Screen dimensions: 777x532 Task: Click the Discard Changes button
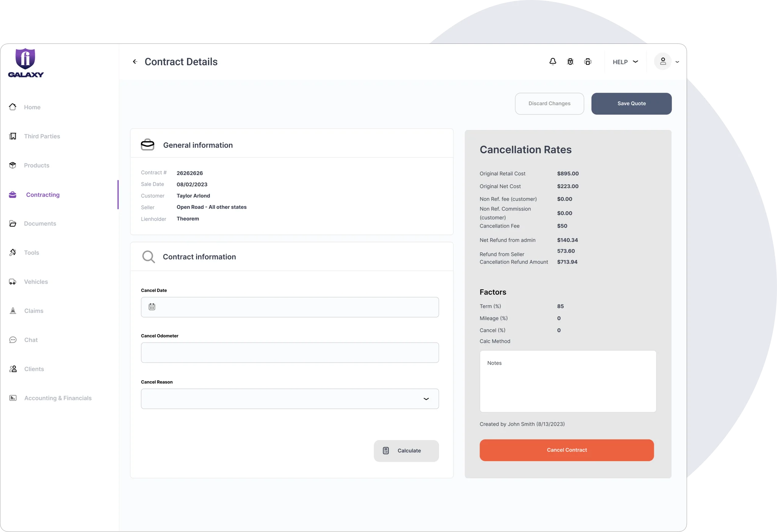coord(549,104)
